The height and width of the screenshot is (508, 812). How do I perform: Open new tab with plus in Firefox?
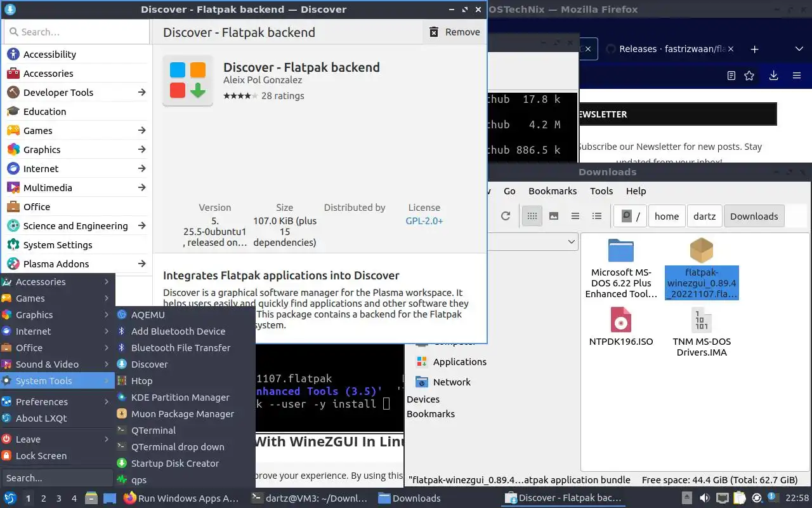pos(754,49)
